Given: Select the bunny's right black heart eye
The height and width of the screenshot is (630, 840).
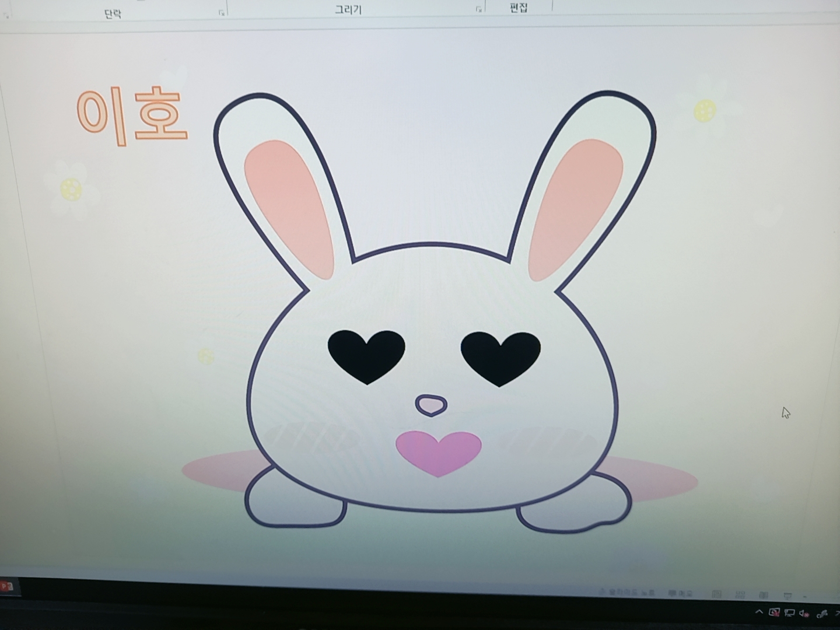Looking at the screenshot, I should tap(501, 358).
